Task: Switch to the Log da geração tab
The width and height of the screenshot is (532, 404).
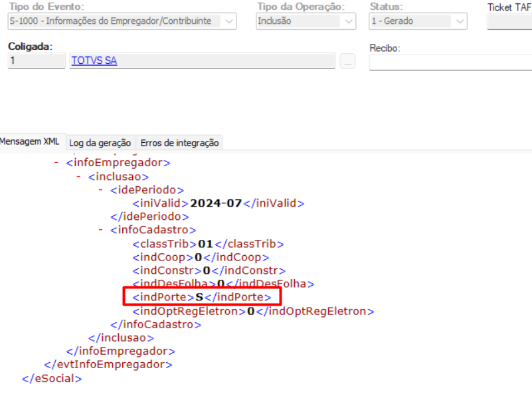Action: [100, 142]
